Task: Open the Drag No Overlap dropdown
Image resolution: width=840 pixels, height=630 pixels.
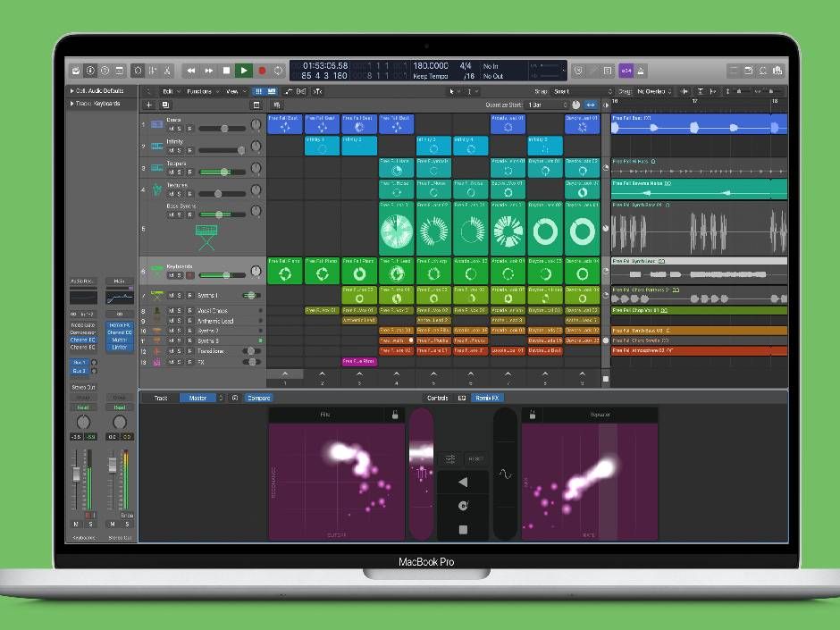Action: [x=654, y=92]
